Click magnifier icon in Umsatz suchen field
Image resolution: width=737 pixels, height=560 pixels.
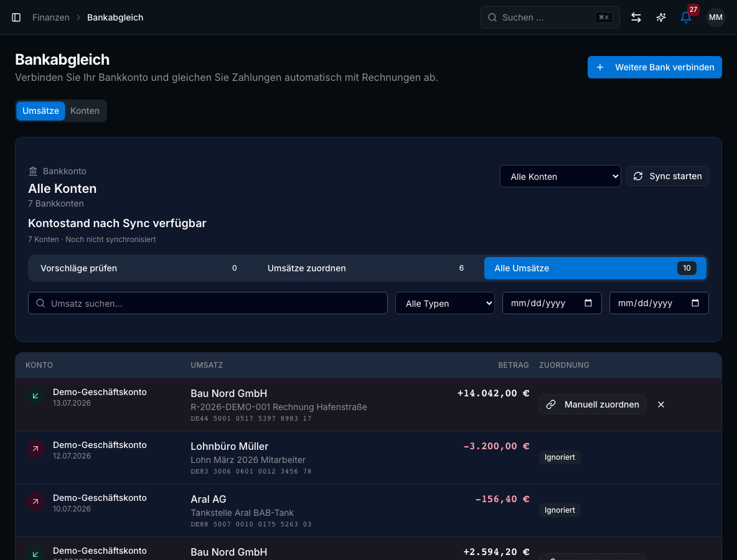pyautogui.click(x=40, y=304)
